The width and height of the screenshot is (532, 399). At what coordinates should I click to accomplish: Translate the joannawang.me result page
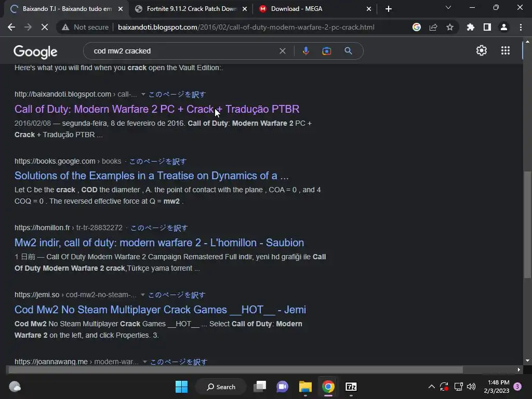click(179, 362)
